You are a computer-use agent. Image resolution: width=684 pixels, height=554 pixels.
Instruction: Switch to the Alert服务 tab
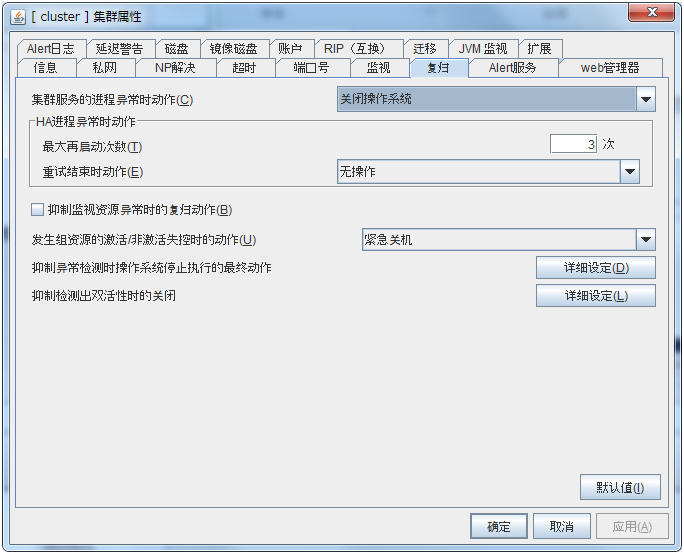(x=513, y=68)
